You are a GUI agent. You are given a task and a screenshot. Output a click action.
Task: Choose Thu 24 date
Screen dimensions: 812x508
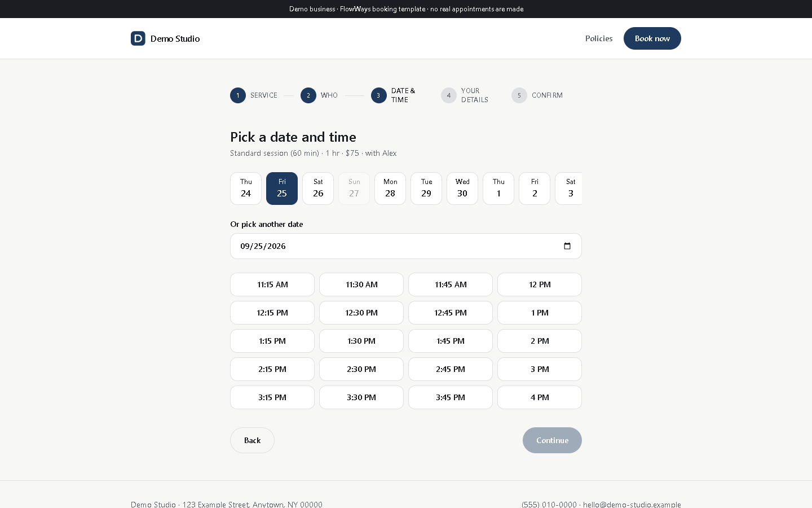[246, 189]
